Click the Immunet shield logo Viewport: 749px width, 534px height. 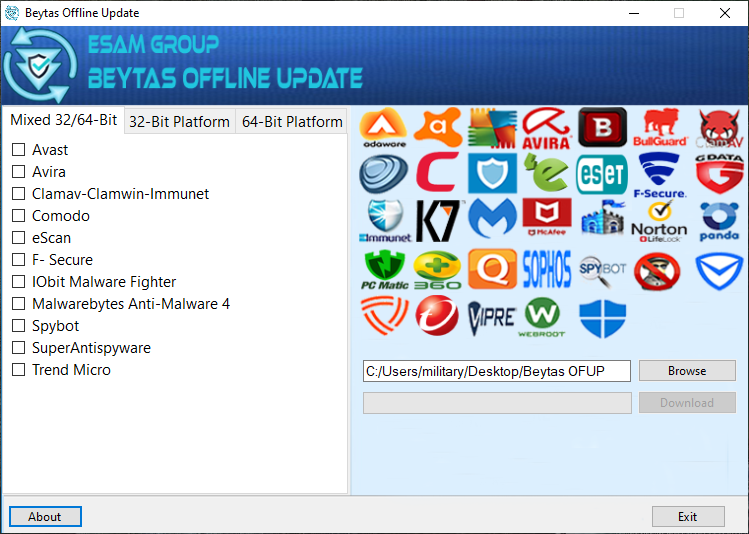385,221
